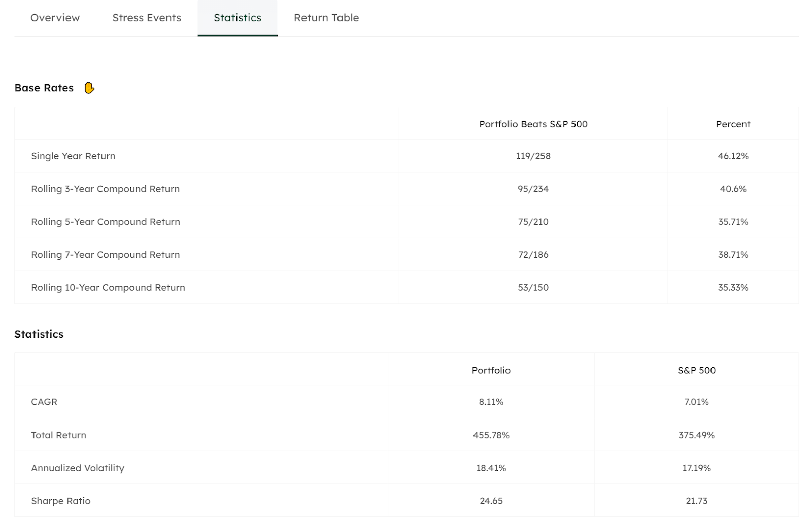The height and width of the screenshot is (522, 812).
Task: Click the S&P 500 CAGR value 7.01%
Action: 696,402
